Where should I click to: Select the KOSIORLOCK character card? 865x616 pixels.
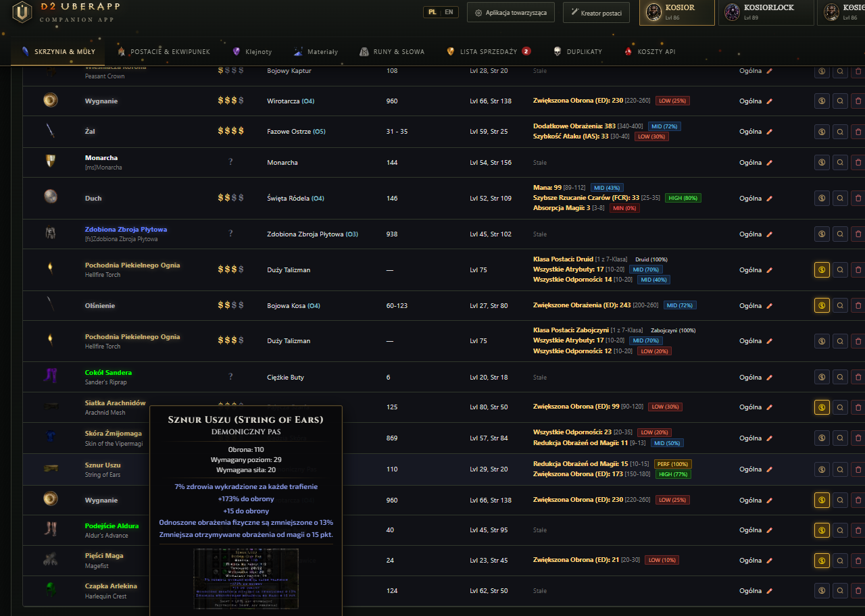(766, 12)
